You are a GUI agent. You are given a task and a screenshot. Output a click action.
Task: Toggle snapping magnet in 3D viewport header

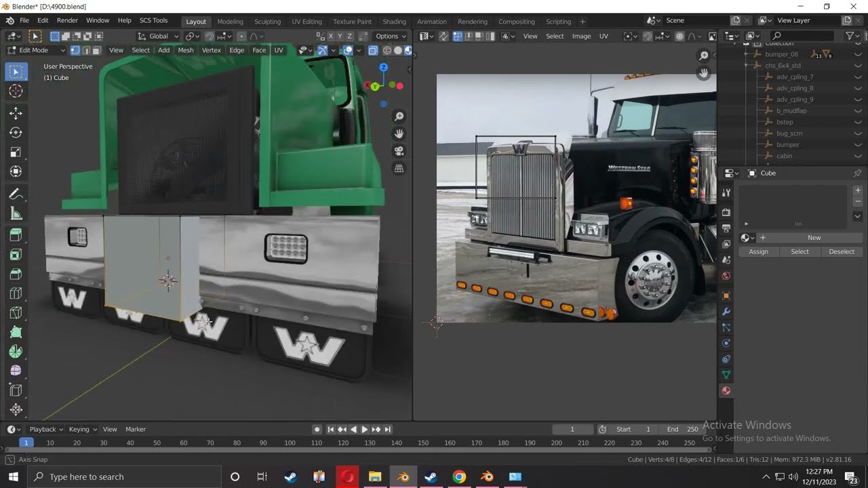210,36
